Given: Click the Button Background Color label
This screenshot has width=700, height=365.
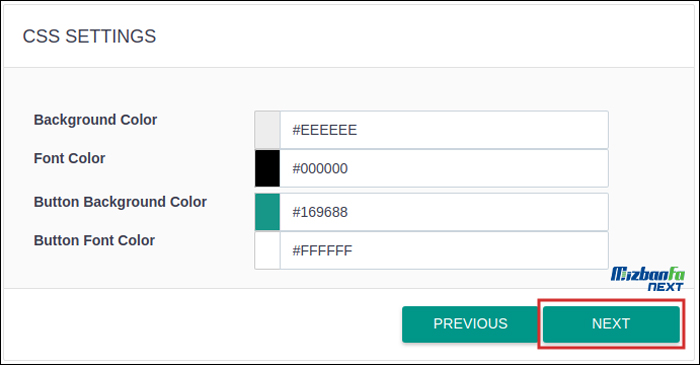Looking at the screenshot, I should click(120, 202).
